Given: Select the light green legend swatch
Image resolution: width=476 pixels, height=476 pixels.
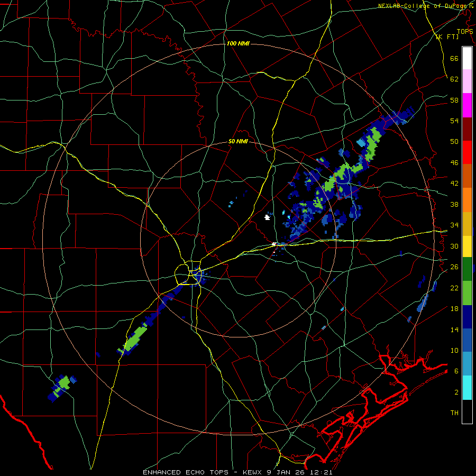Looking at the screenshot, I should tap(467, 293).
